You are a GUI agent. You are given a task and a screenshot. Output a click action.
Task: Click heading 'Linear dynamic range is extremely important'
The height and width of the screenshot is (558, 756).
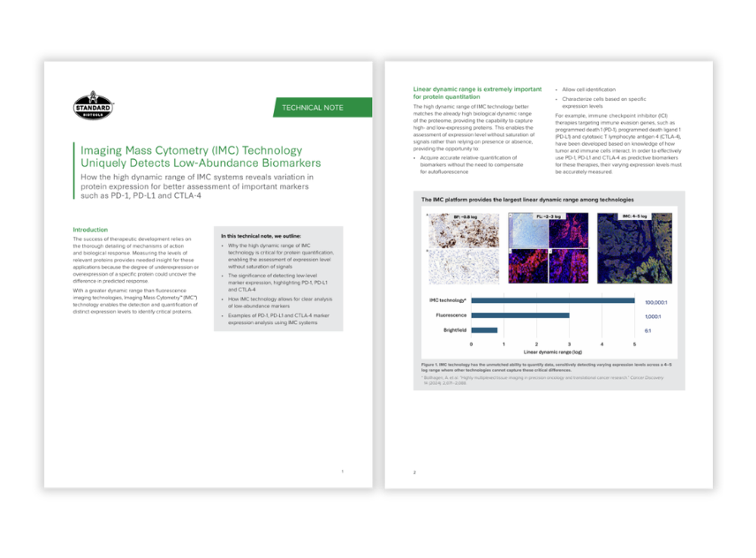click(x=477, y=89)
